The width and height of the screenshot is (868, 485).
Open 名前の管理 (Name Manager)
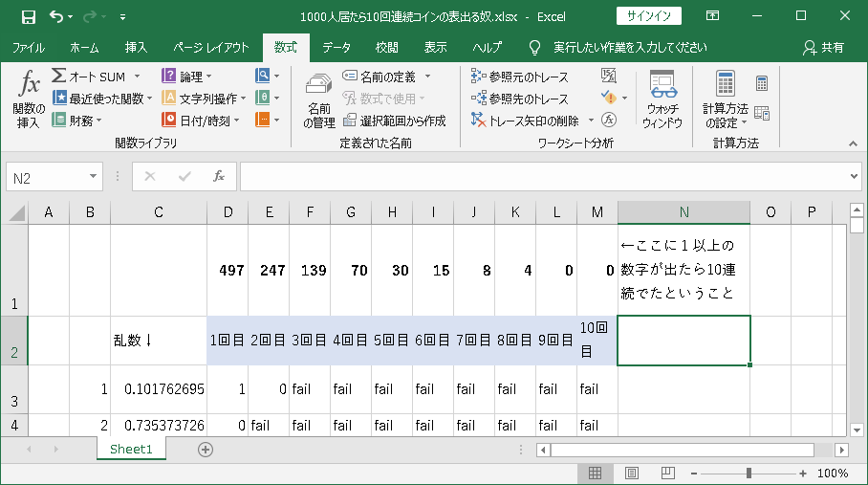(318, 99)
